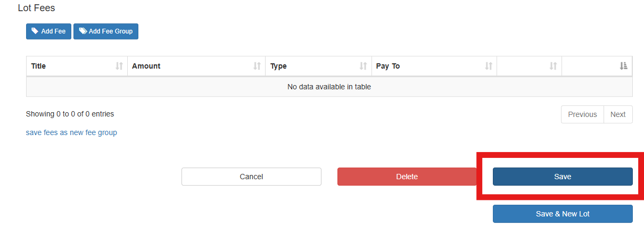Viewport: 644px width, 226px height.
Task: Click descending sort icon in last column
Action: (624, 66)
